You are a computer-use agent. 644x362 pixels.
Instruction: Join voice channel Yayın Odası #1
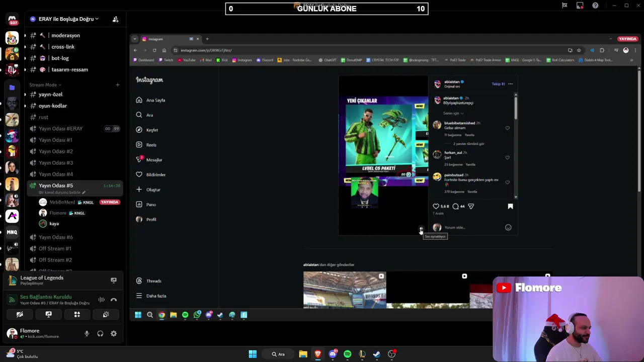pyautogui.click(x=55, y=140)
